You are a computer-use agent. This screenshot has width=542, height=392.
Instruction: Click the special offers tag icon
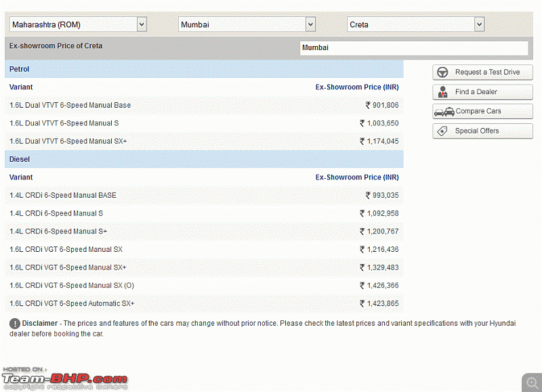pos(442,131)
